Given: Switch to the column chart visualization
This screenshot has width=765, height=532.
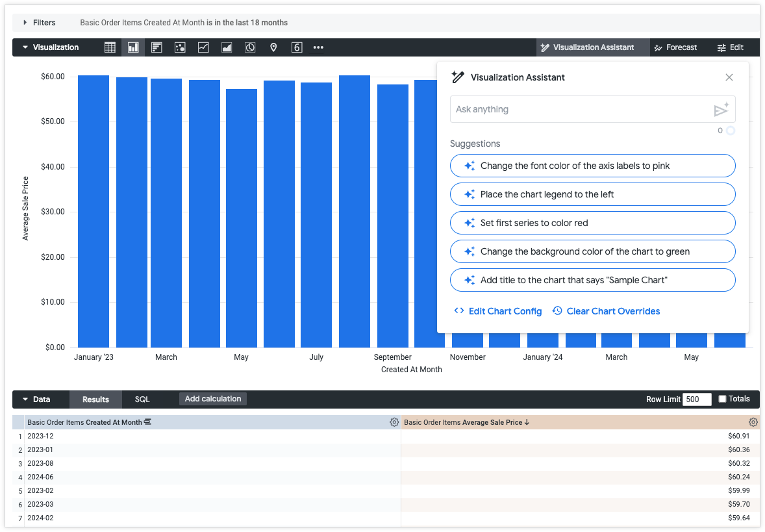Looking at the screenshot, I should click(x=133, y=47).
